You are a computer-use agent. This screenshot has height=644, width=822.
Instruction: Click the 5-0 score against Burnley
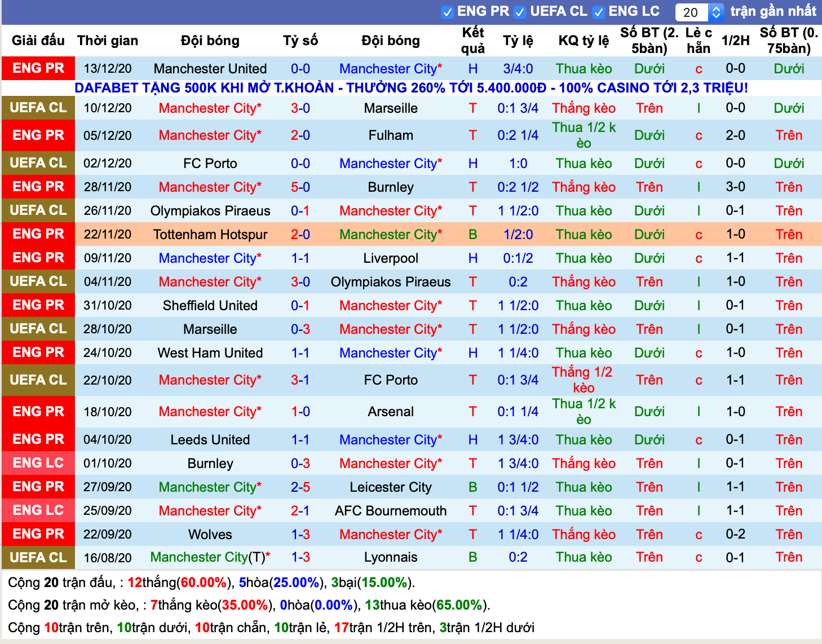click(x=300, y=187)
